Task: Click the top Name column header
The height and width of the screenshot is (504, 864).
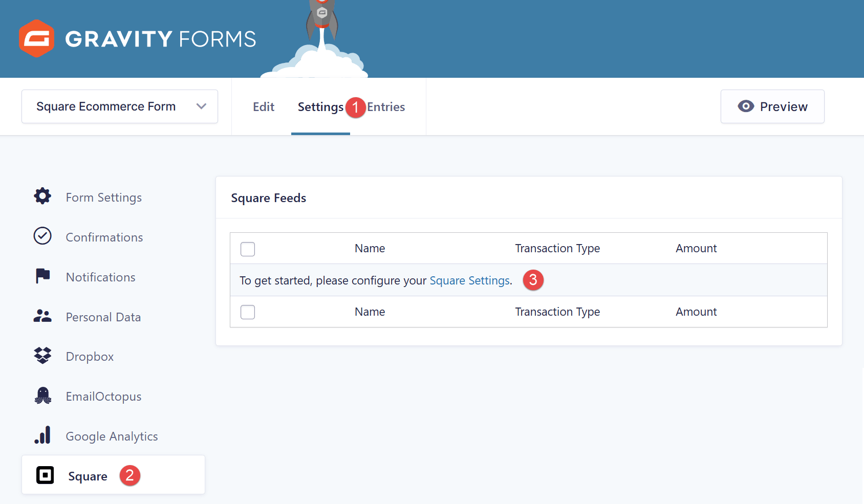Action: click(x=370, y=248)
